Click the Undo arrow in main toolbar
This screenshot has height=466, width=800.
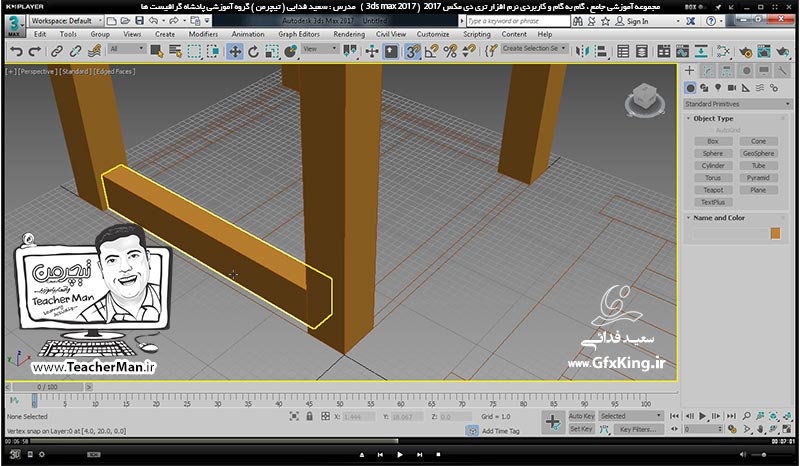tap(16, 51)
